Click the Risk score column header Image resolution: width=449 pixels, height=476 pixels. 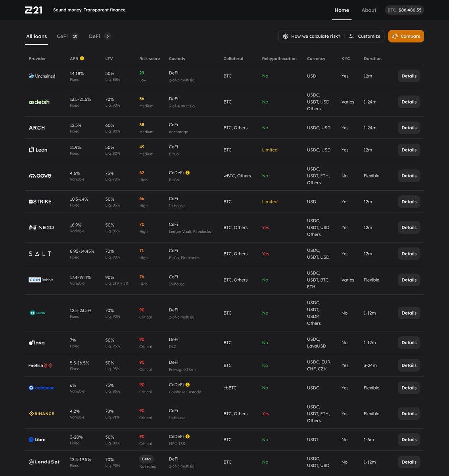[x=150, y=59]
